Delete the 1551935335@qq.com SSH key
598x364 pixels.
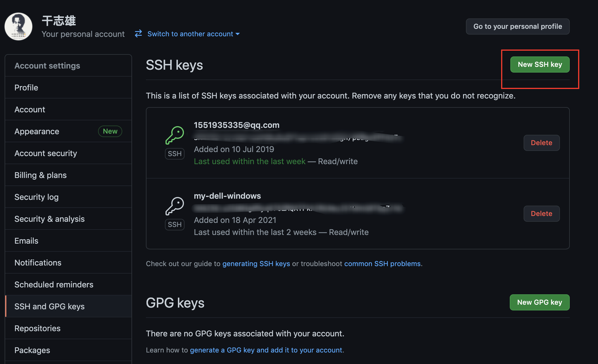click(x=541, y=143)
